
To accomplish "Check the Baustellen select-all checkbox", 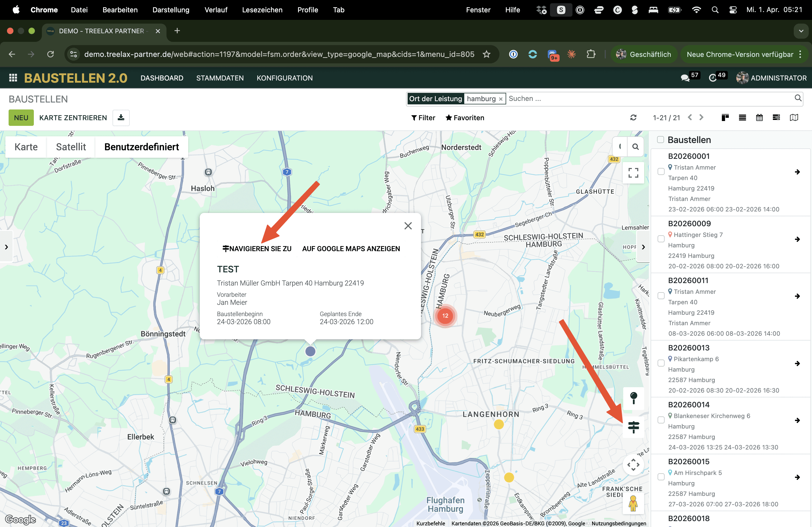I will pos(661,140).
